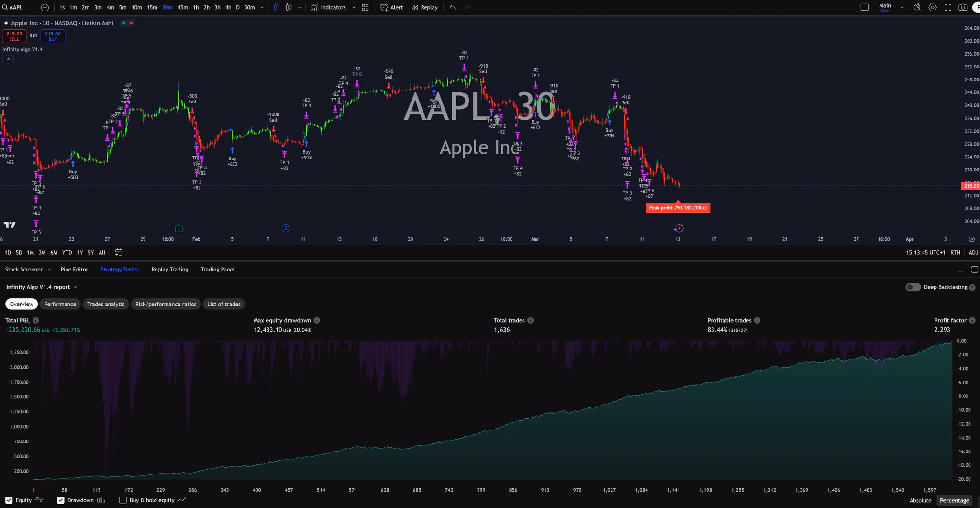Viewport: 980px width, 508px height.
Task: Switch to the Performance tab
Action: click(60, 304)
